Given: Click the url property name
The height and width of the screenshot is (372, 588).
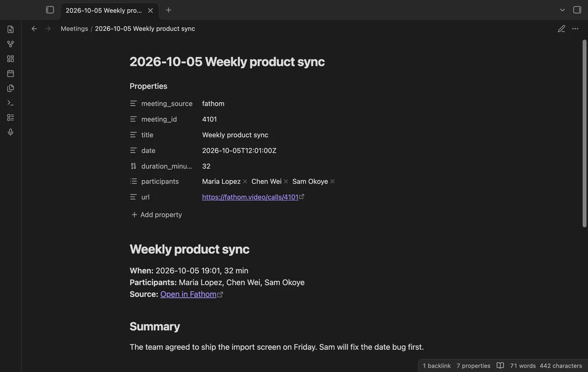Looking at the screenshot, I should point(146,197).
